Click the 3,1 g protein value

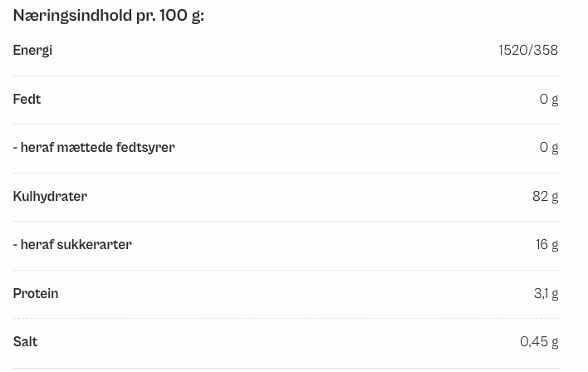546,294
